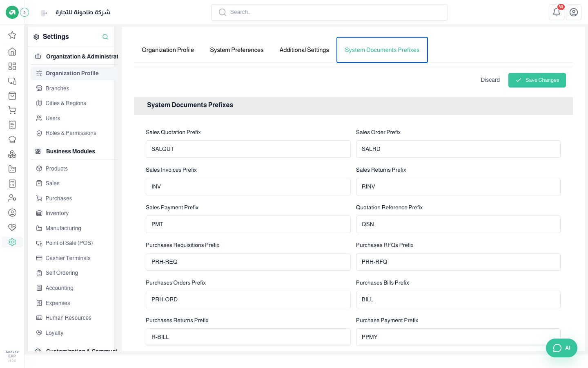
Task: Open Loyalty settings in sidebar
Action: click(x=74, y=333)
